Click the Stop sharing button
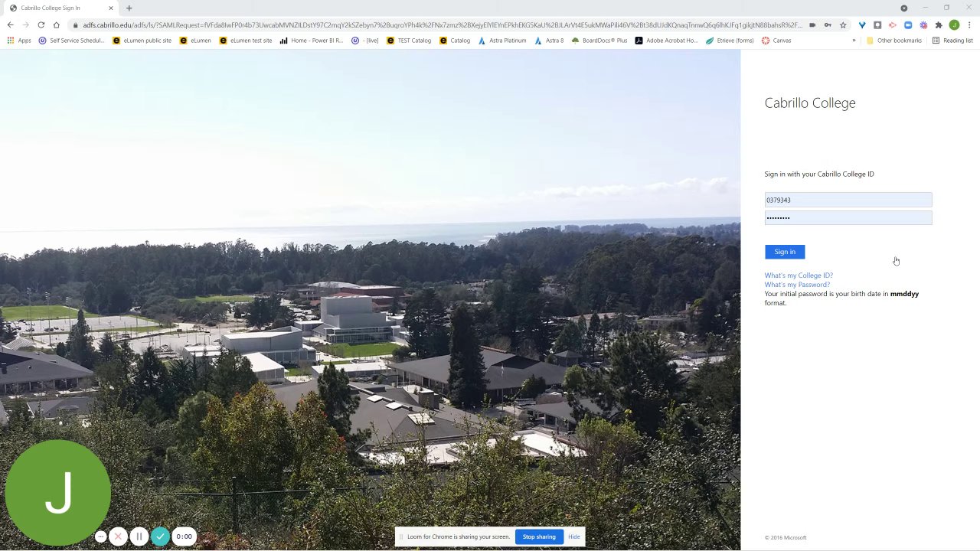980x551 pixels. click(x=539, y=536)
